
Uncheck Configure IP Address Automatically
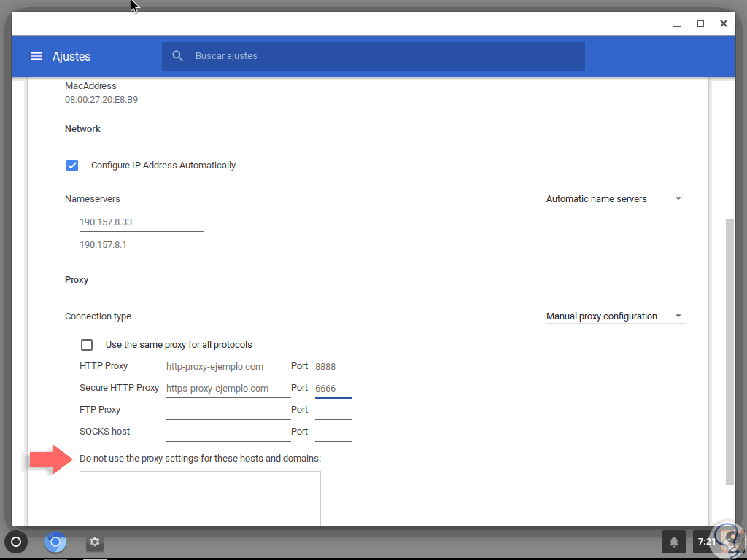point(72,166)
